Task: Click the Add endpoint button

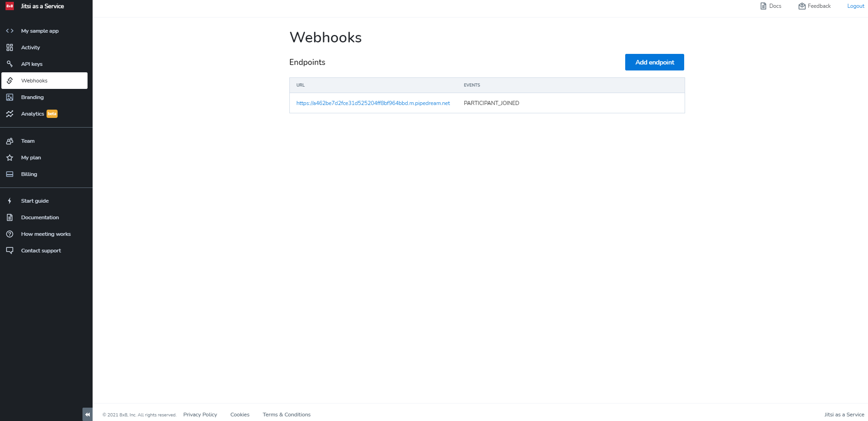Action: 654,62
